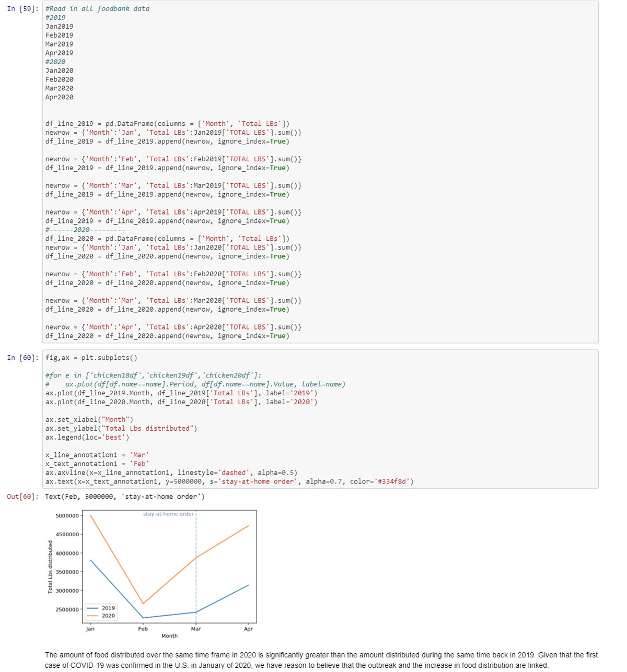Click the Jan2020 line in the code
Image resolution: width=627 pixels, height=672 pixels.
point(60,71)
